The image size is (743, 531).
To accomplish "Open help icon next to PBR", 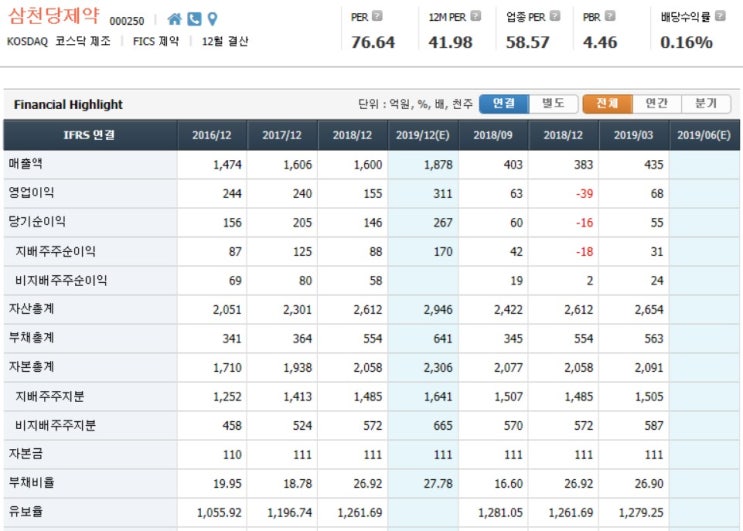I will [610, 16].
